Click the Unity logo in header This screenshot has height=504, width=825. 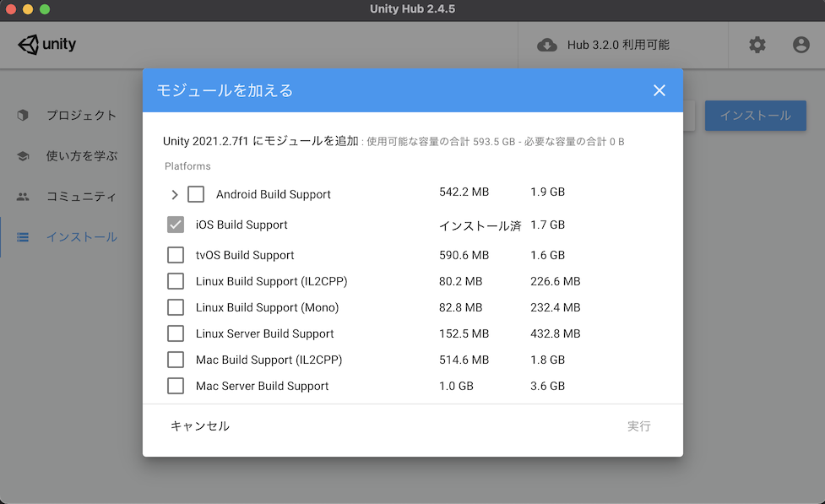click(46, 45)
